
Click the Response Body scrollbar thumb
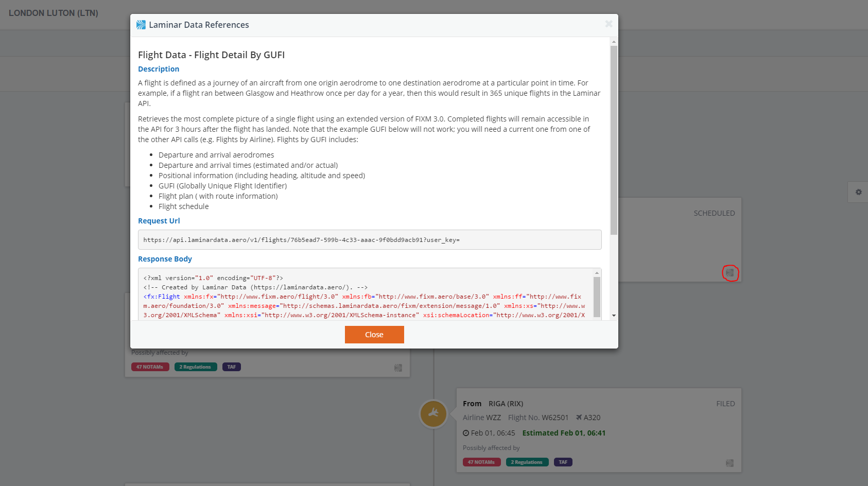pyautogui.click(x=597, y=296)
